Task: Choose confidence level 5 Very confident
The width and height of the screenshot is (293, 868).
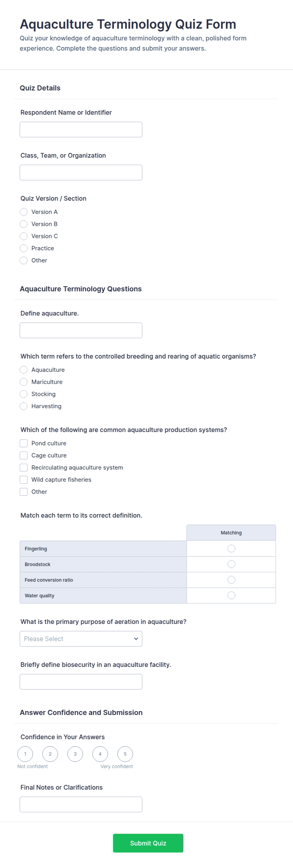Action: 125,754
